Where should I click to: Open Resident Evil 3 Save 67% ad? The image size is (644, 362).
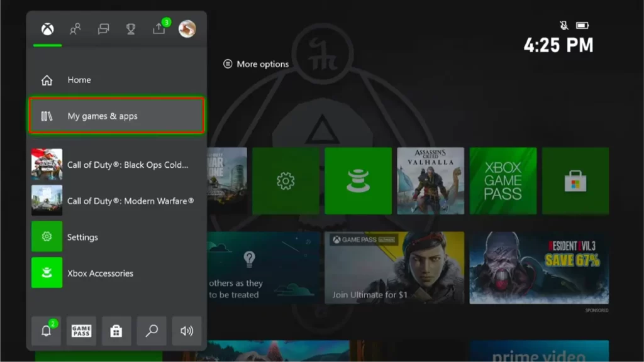(539, 268)
